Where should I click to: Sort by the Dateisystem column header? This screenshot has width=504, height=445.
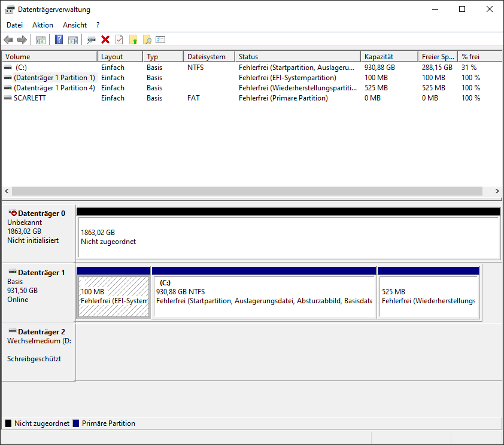pyautogui.click(x=210, y=56)
